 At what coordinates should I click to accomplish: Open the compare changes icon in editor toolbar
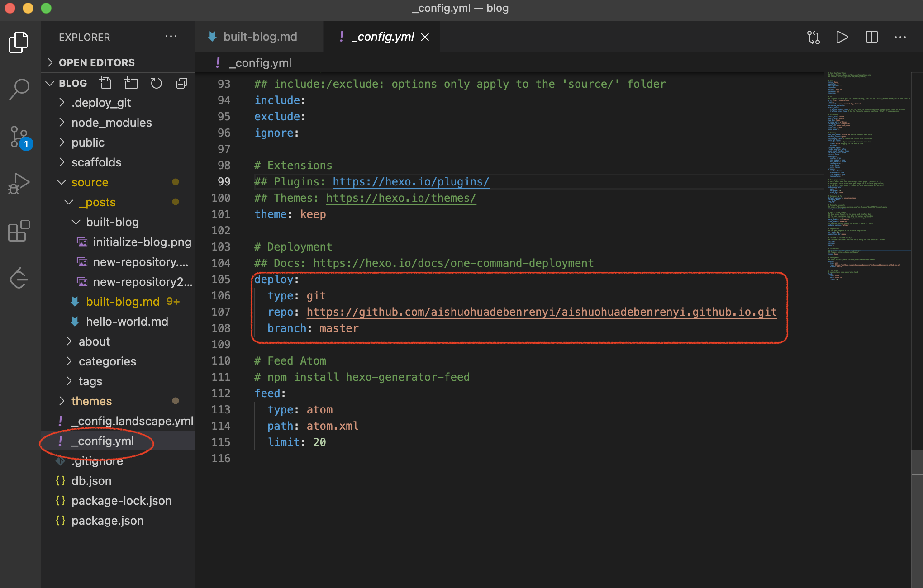point(813,37)
